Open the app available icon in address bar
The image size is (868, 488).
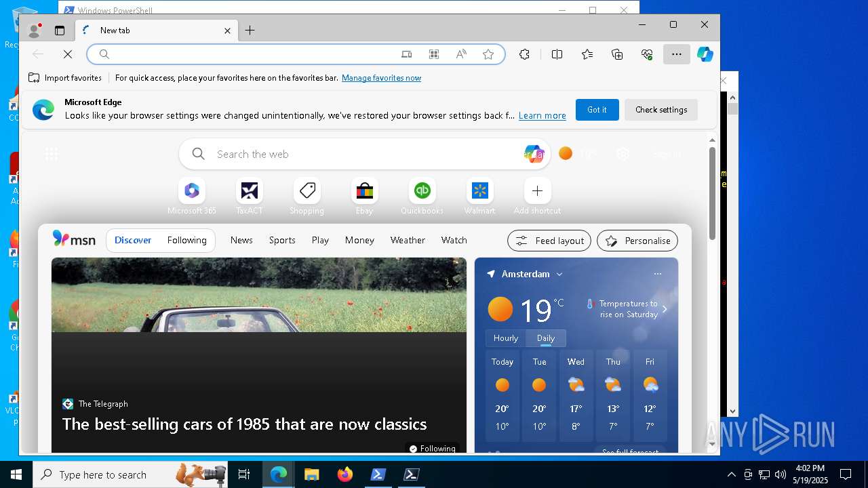click(x=406, y=54)
